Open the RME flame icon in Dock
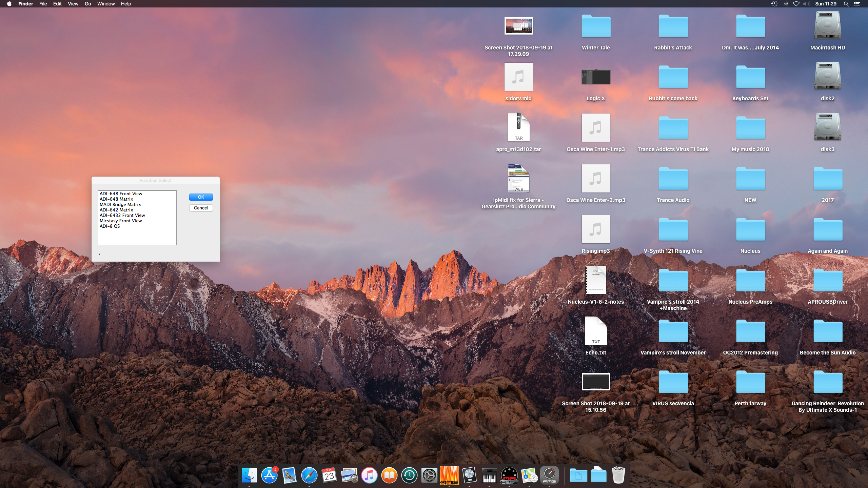The width and height of the screenshot is (868, 488). pos(449,475)
